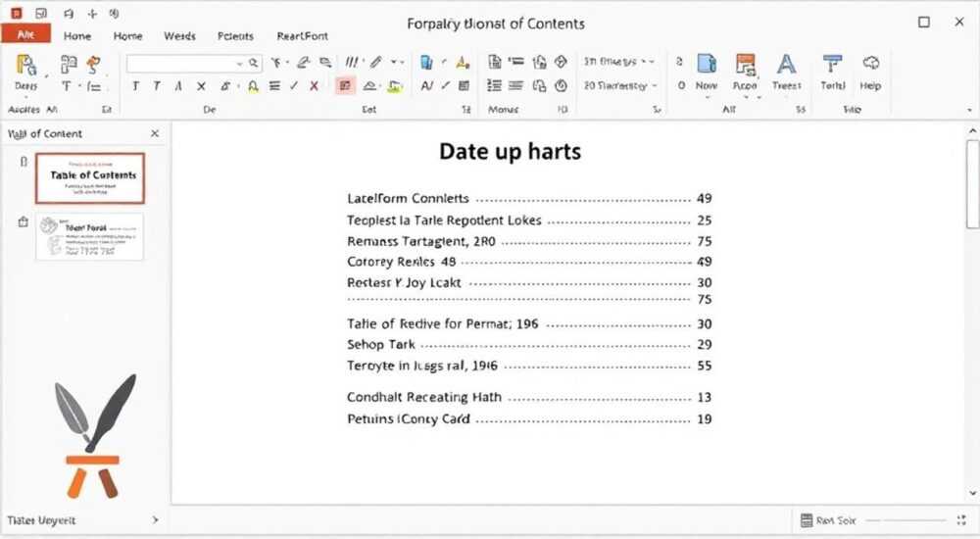The height and width of the screenshot is (539, 980).
Task: Click the small table grid icon
Action: (464, 85)
